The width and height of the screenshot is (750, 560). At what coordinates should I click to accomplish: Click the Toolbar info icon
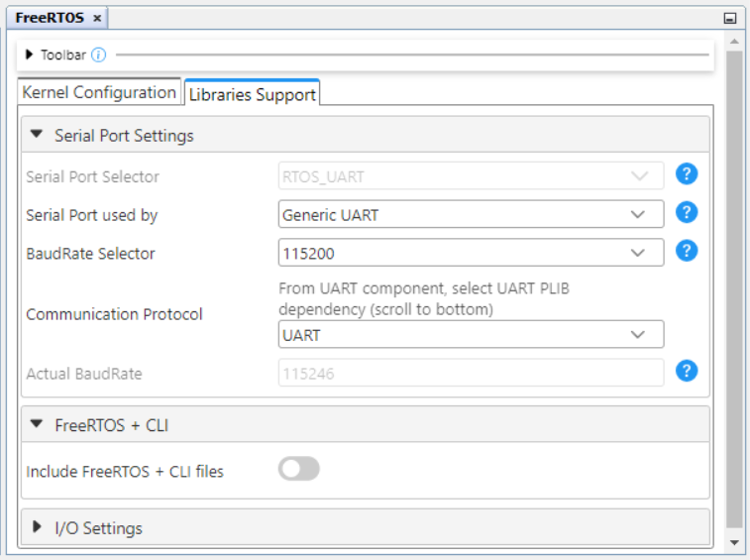coord(98,56)
